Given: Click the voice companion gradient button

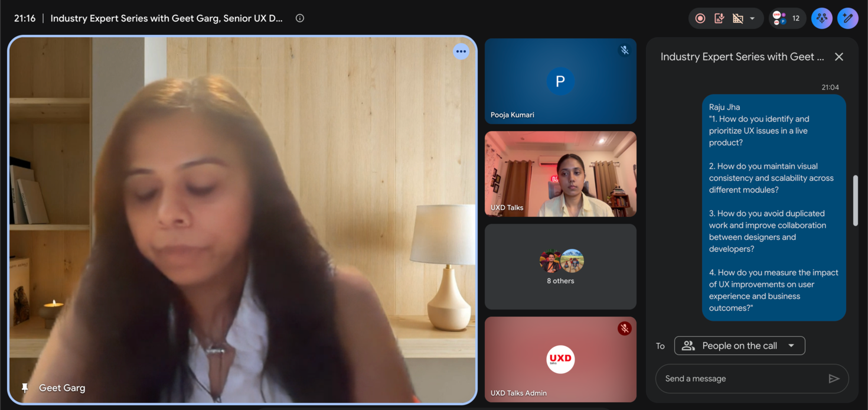Looking at the screenshot, I should pyautogui.click(x=822, y=18).
